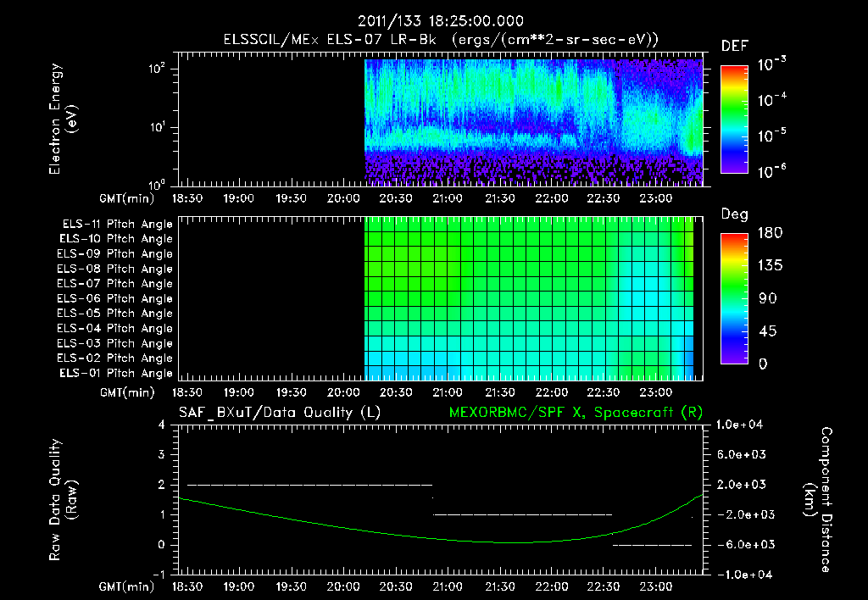Click the Deg pitch angle color bar

[x=734, y=298]
